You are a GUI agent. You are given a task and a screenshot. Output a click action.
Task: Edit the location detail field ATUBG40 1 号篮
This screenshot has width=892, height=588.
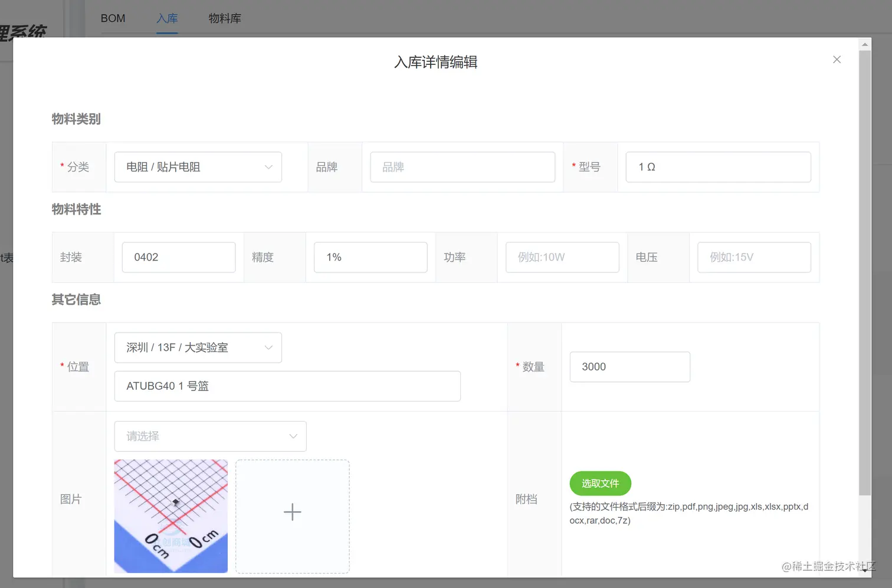click(x=287, y=386)
